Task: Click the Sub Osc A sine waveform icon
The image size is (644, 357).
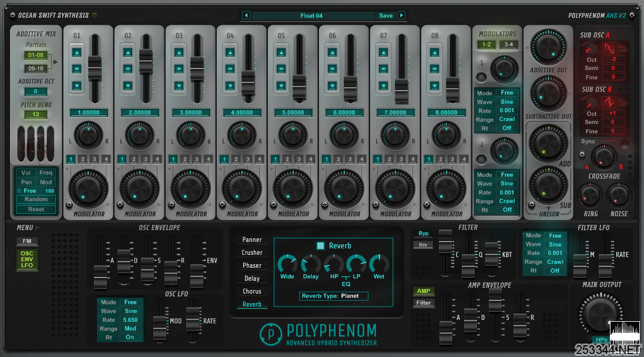Action: pos(609,49)
